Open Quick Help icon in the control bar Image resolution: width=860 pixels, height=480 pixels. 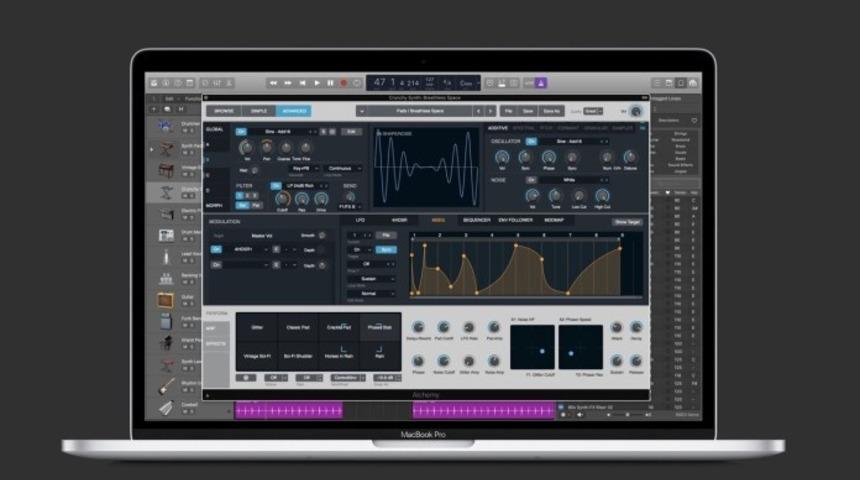178,83
